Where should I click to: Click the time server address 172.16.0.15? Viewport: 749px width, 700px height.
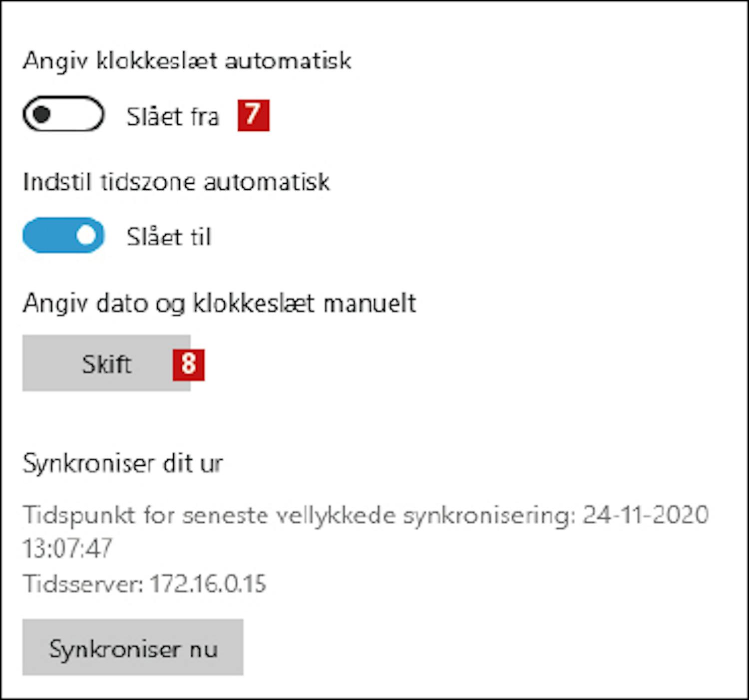coord(208,584)
